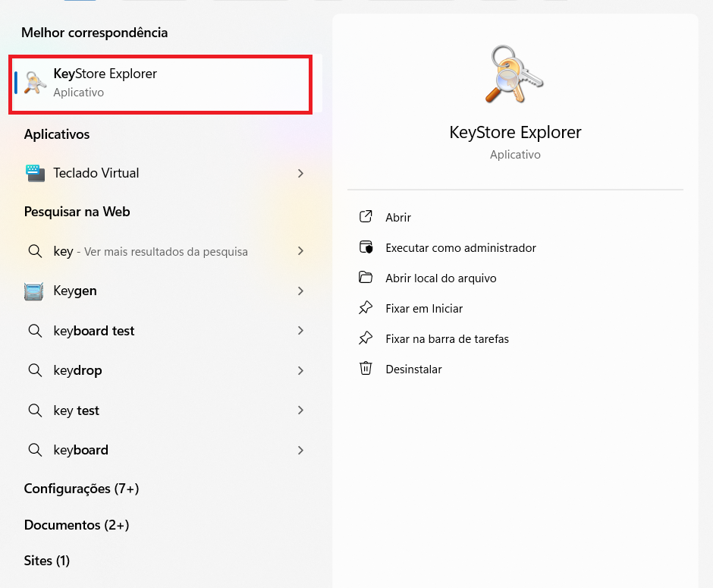This screenshot has height=588, width=713.
Task: Choose Fixar na barra de tarefas
Action: point(447,339)
